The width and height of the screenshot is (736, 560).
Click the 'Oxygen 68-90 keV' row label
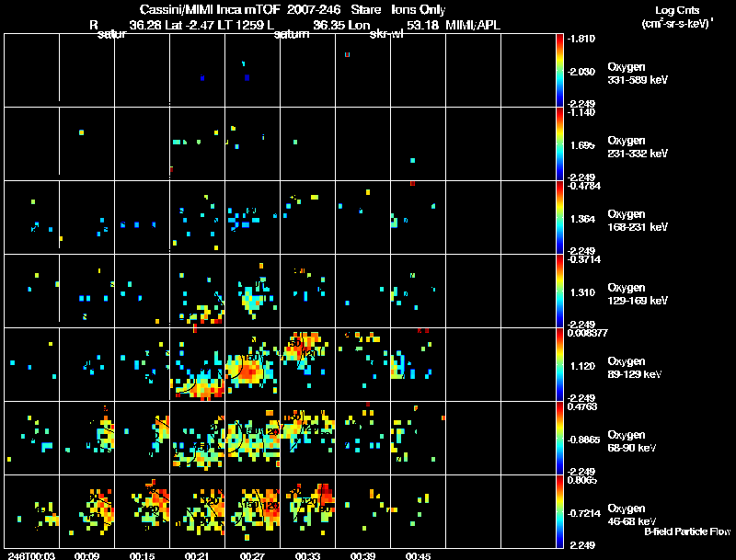tap(632, 441)
